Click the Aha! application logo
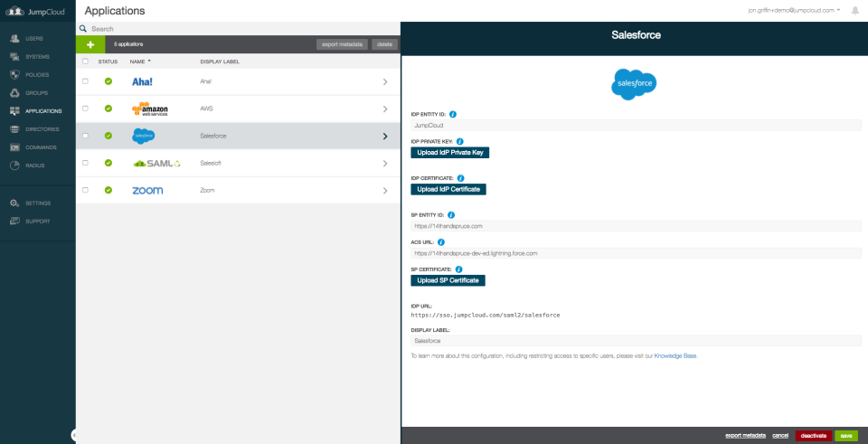This screenshot has width=868, height=444. point(142,82)
